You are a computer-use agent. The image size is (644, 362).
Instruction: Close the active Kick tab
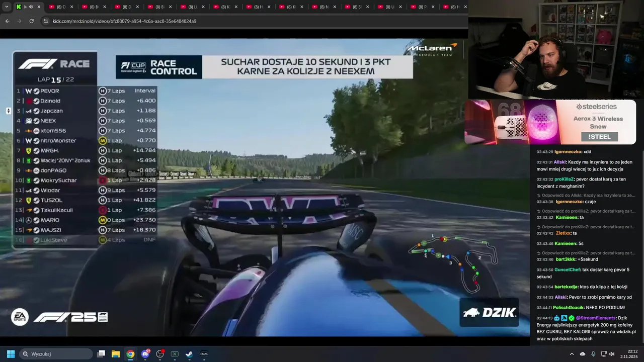pos(39,7)
